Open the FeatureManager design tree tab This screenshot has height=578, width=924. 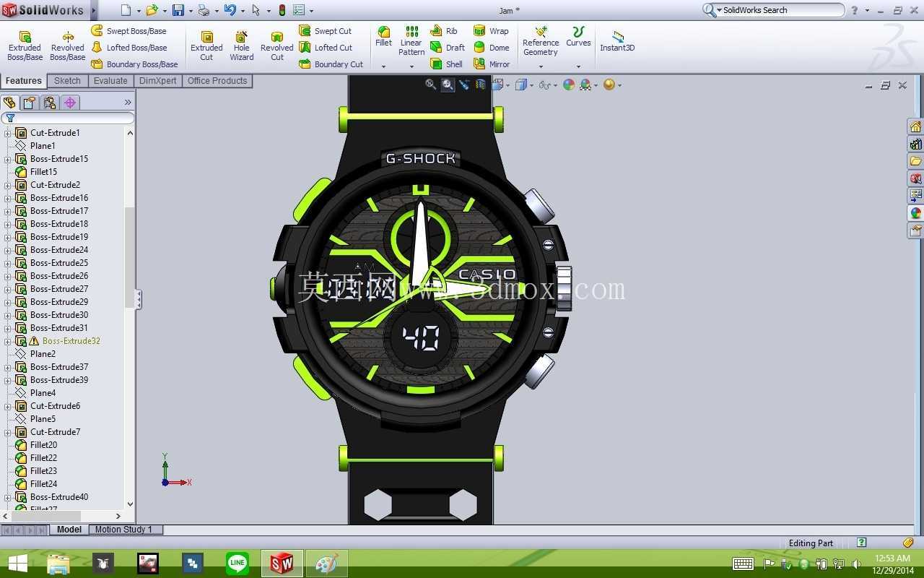point(9,103)
